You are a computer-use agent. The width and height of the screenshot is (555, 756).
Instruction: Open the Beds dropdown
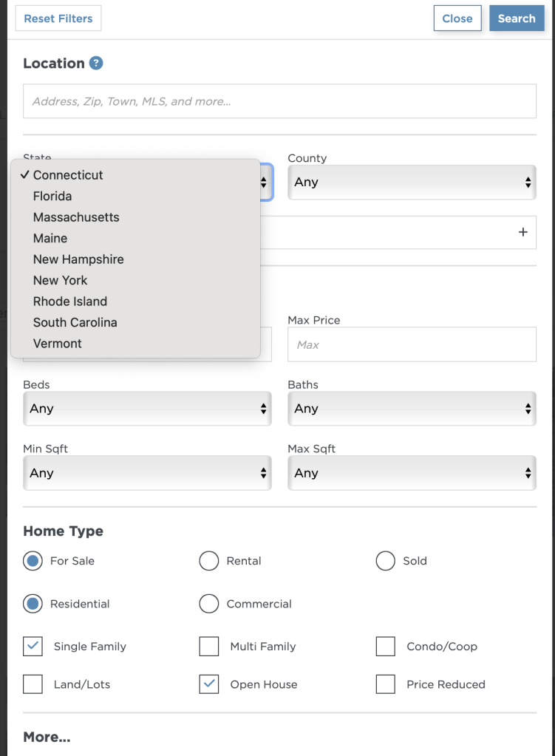coord(147,409)
